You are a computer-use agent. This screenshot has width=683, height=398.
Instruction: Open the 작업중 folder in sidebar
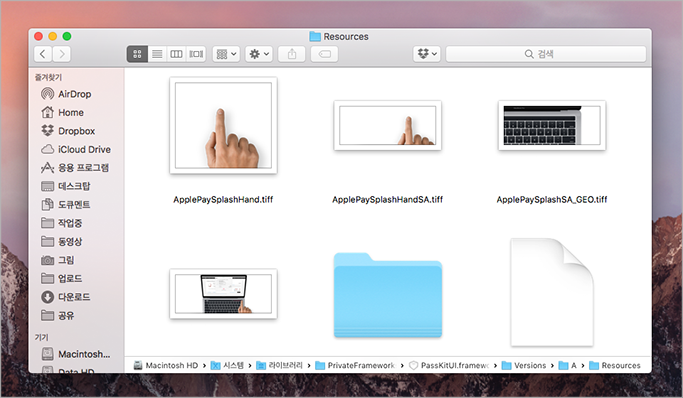[x=61, y=223]
